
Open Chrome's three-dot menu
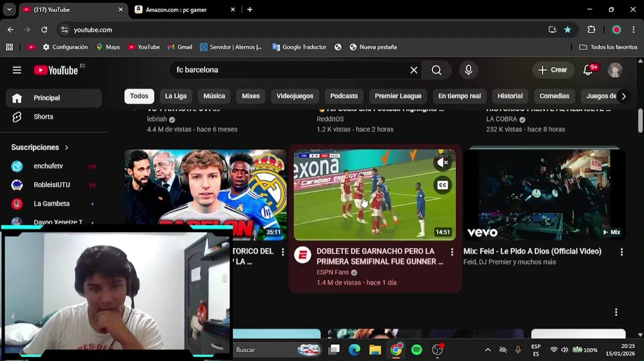click(633, 30)
